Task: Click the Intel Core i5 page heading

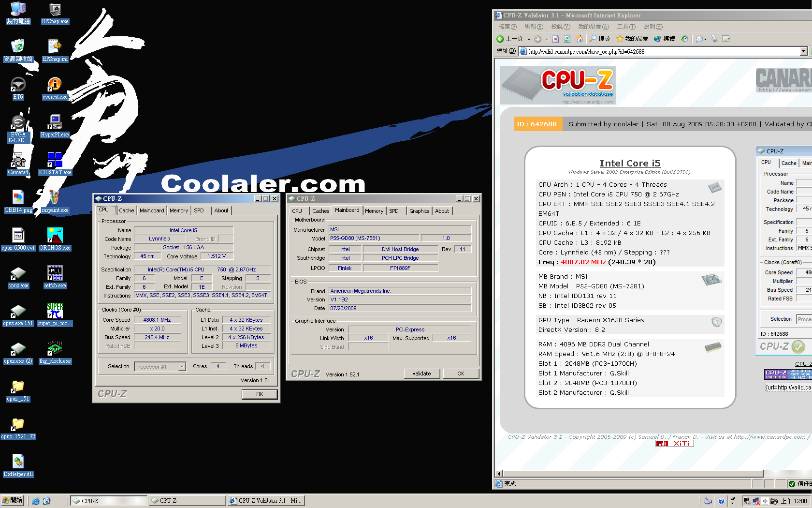Action: (630, 164)
